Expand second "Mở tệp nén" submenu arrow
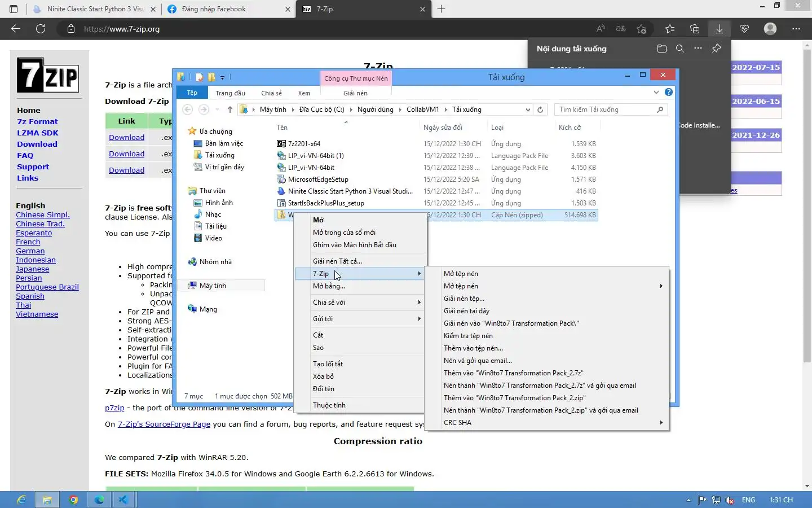This screenshot has width=812, height=508. 661,286
